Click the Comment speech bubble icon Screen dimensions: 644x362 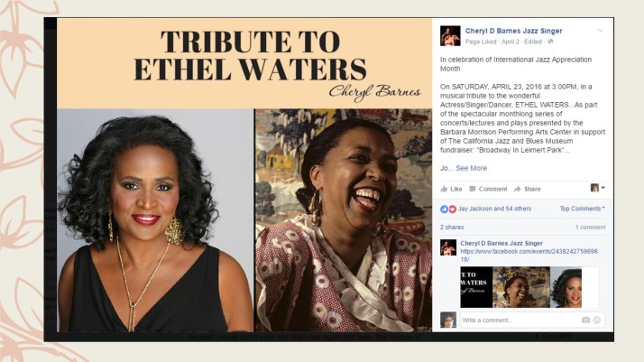[x=473, y=189]
